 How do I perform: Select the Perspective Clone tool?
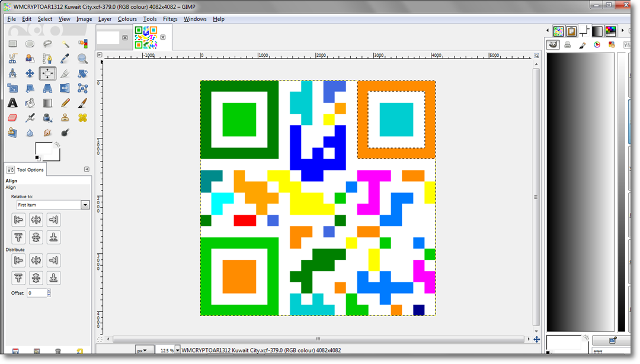(12, 133)
